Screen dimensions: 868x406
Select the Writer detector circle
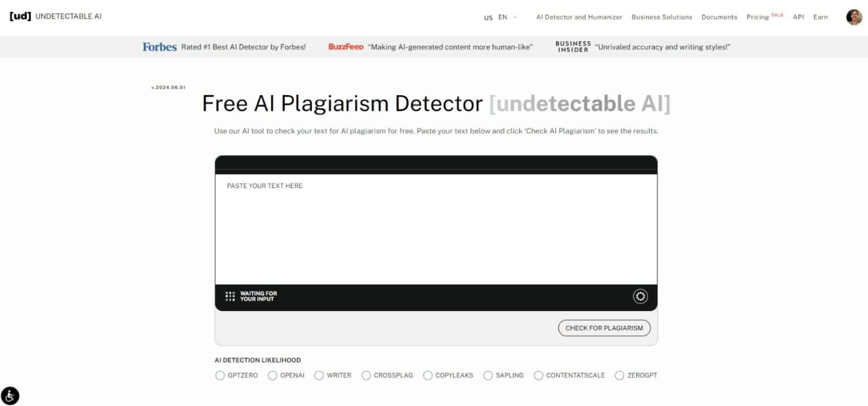(319, 376)
